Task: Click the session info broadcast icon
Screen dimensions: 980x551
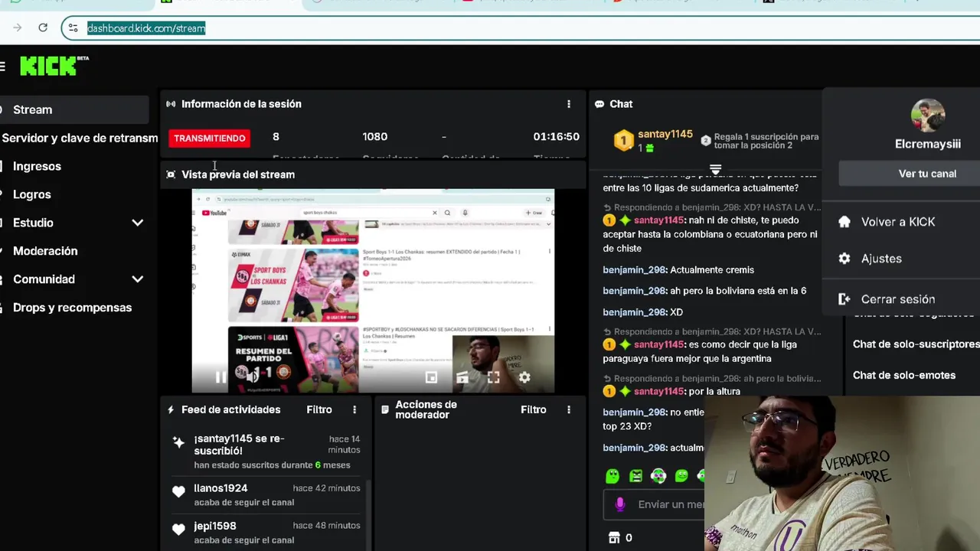Action: pos(171,104)
